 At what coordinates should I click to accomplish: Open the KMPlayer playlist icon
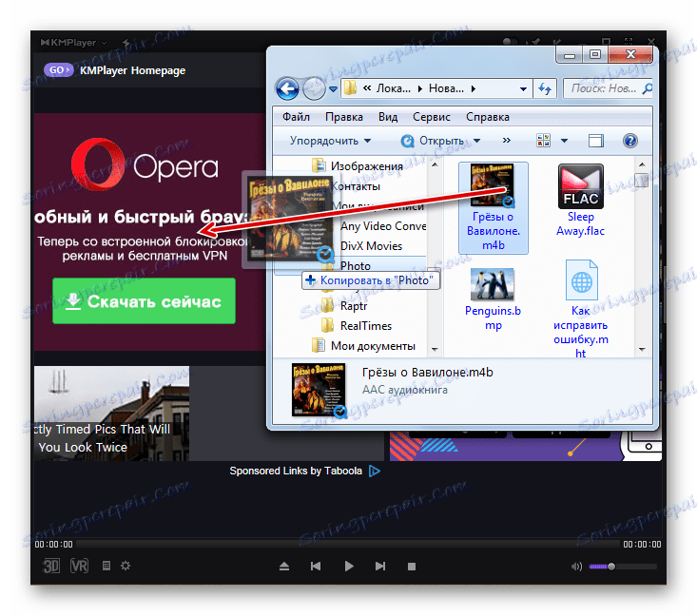coord(106,566)
